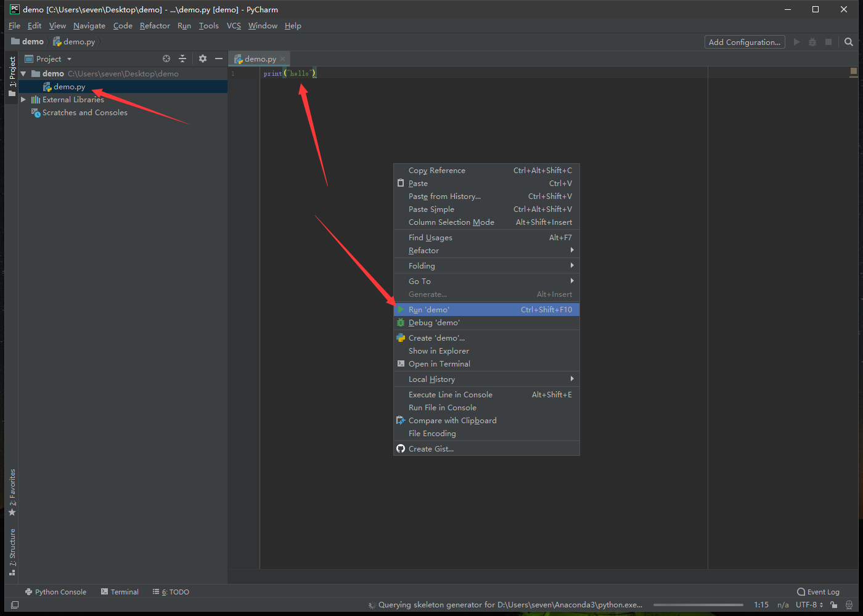Click line number 1 in the gutter
Image resolution: width=863 pixels, height=616 pixels.
click(x=233, y=74)
